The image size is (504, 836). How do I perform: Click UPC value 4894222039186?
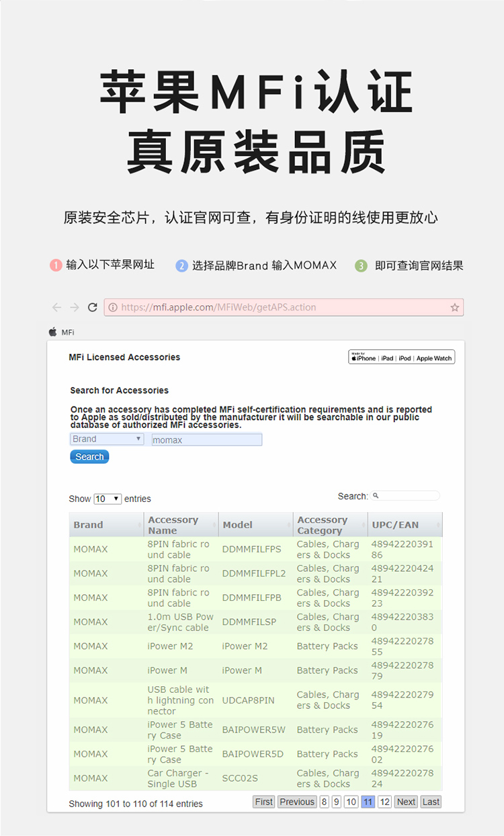click(x=402, y=549)
